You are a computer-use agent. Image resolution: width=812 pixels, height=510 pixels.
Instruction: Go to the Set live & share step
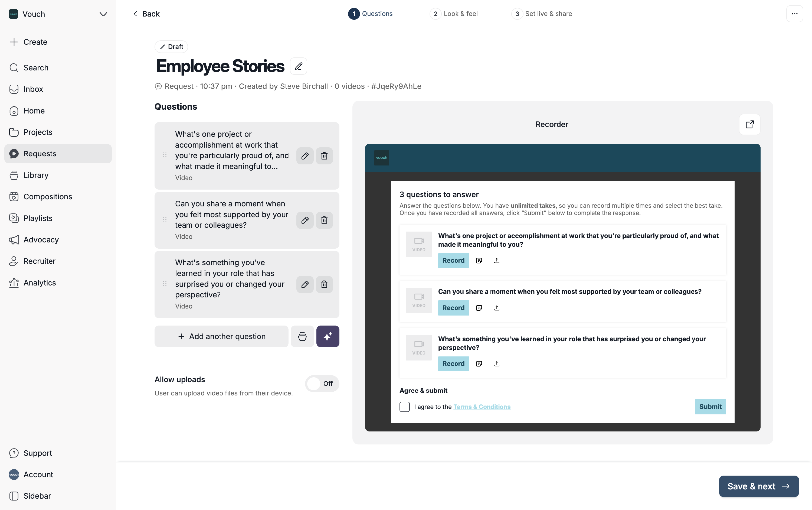click(541, 14)
